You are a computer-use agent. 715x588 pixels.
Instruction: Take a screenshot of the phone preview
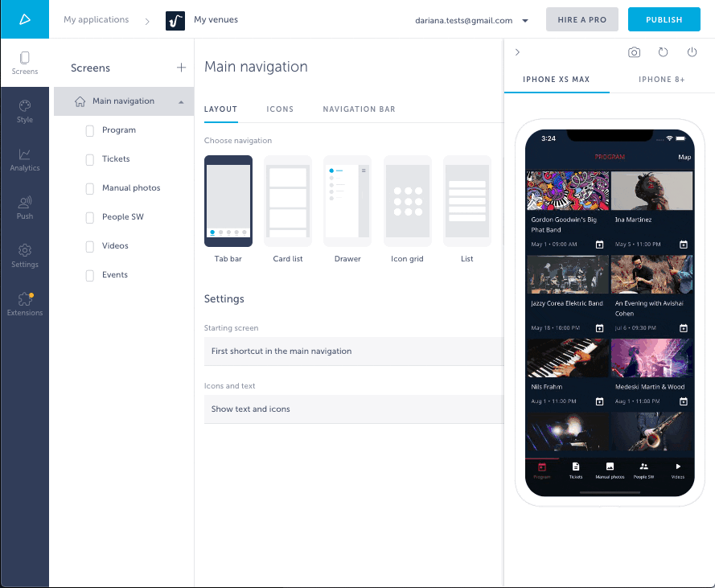(634, 51)
